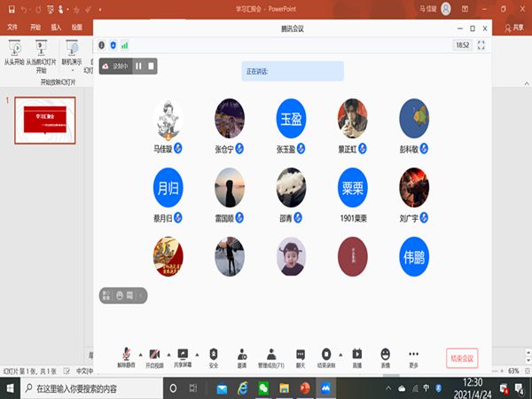Open 管理成员 member management panel
This screenshot has width=532, height=399.
(272, 355)
